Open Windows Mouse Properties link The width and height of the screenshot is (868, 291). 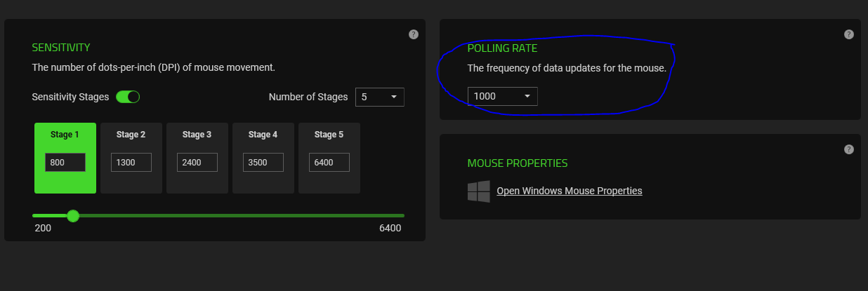click(x=569, y=191)
